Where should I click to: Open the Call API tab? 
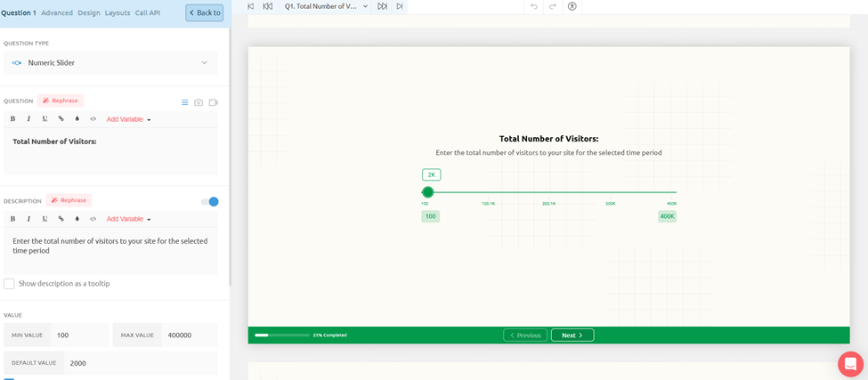(148, 12)
